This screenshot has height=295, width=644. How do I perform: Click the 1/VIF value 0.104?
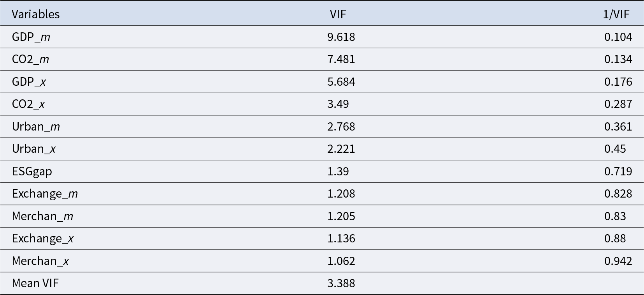(618, 37)
